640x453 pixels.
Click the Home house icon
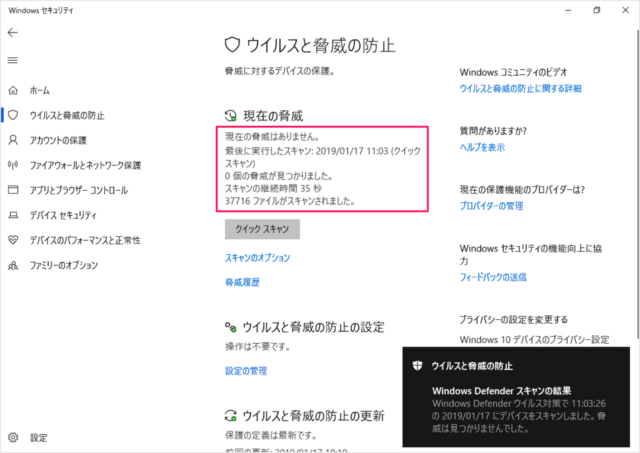coord(13,90)
